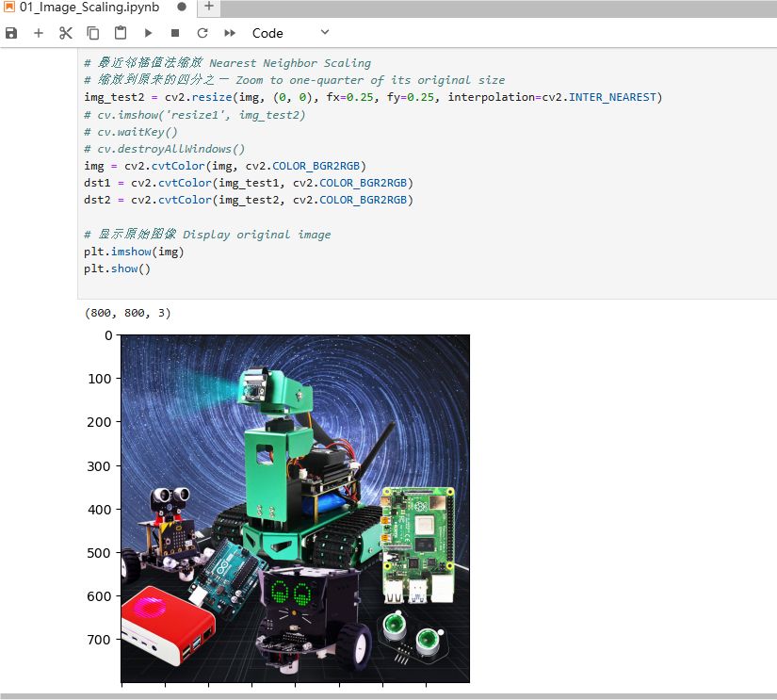Click the commented cv.waitKey() line
This screenshot has height=700, width=777.
click(131, 132)
